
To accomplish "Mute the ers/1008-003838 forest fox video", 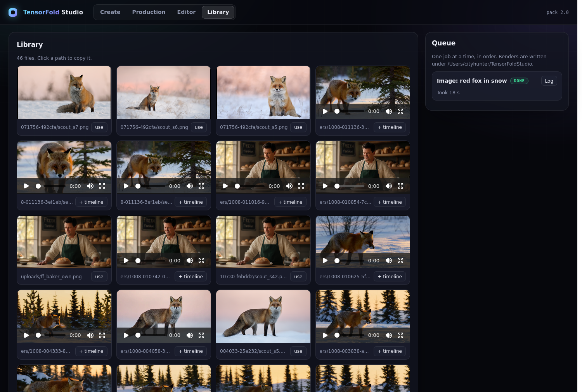I will (389, 335).
